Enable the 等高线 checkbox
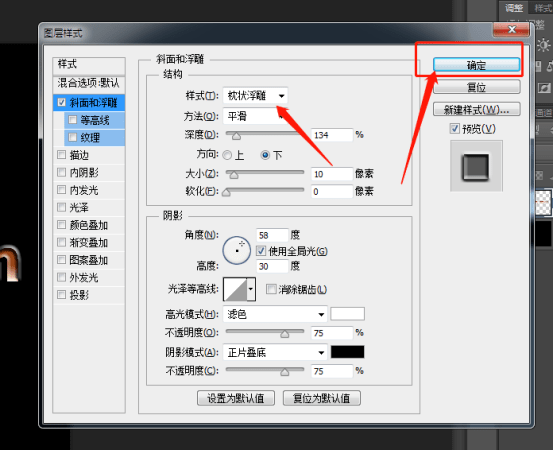This screenshot has width=554, height=450. [72, 120]
